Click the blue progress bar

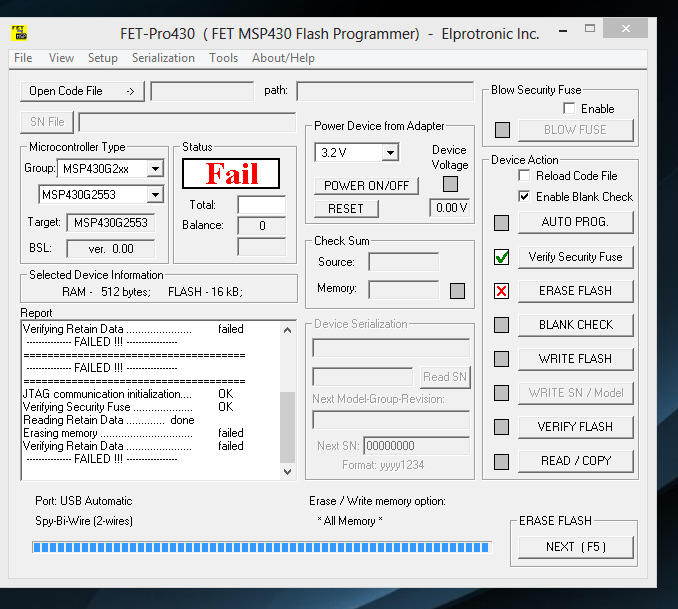click(262, 547)
